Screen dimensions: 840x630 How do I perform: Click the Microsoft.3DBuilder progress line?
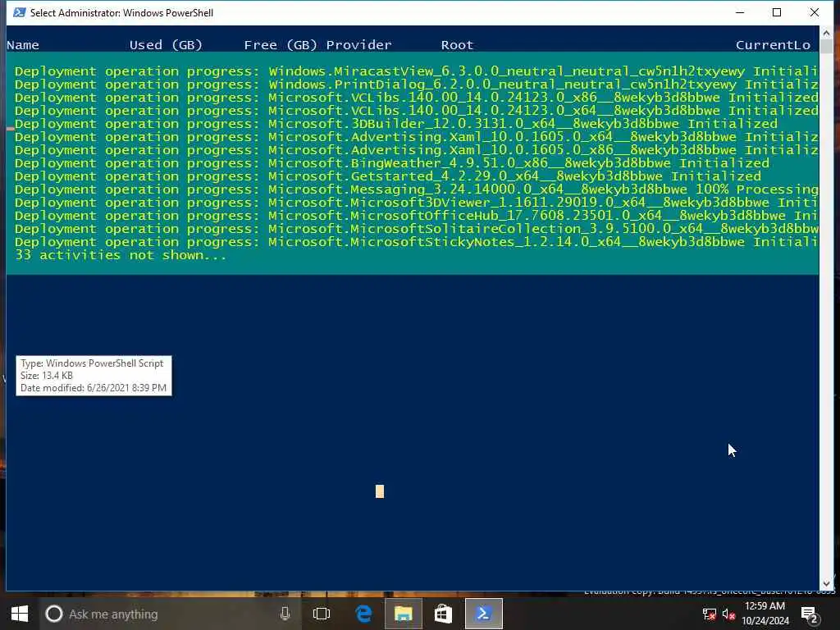[x=396, y=124]
